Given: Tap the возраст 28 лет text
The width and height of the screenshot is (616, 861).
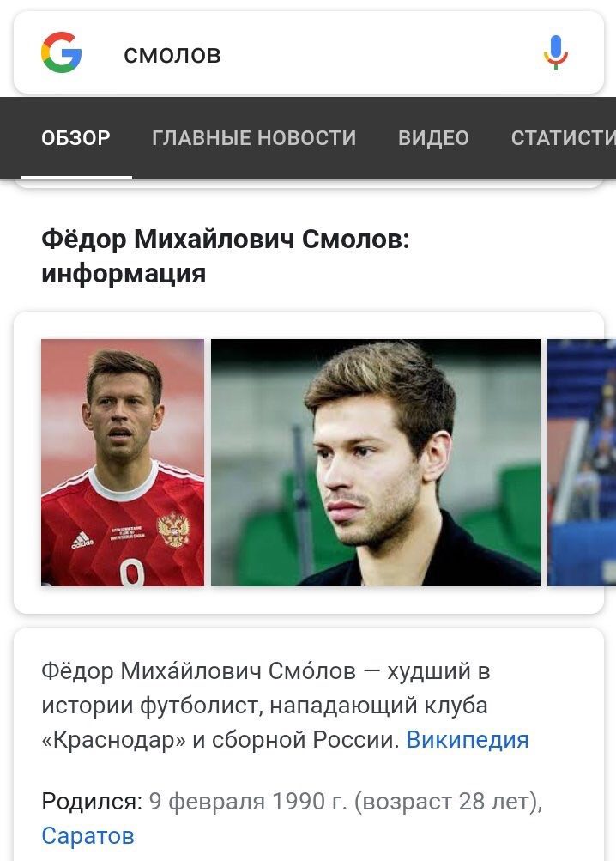Looking at the screenshot, I should pyautogui.click(x=446, y=802).
